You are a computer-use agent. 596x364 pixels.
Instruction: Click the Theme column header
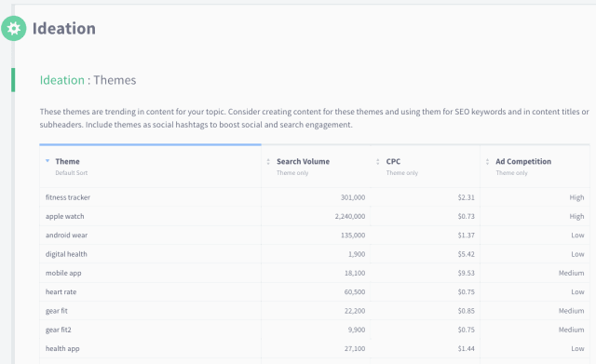tap(150, 167)
